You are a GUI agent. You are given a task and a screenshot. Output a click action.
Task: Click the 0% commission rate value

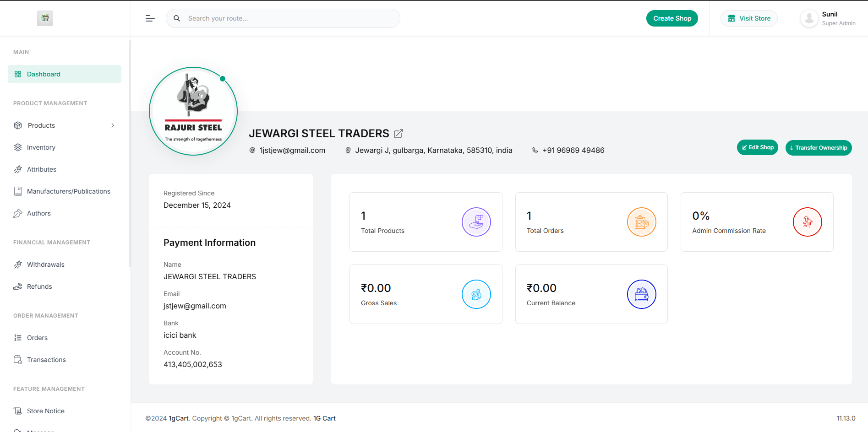coord(701,216)
